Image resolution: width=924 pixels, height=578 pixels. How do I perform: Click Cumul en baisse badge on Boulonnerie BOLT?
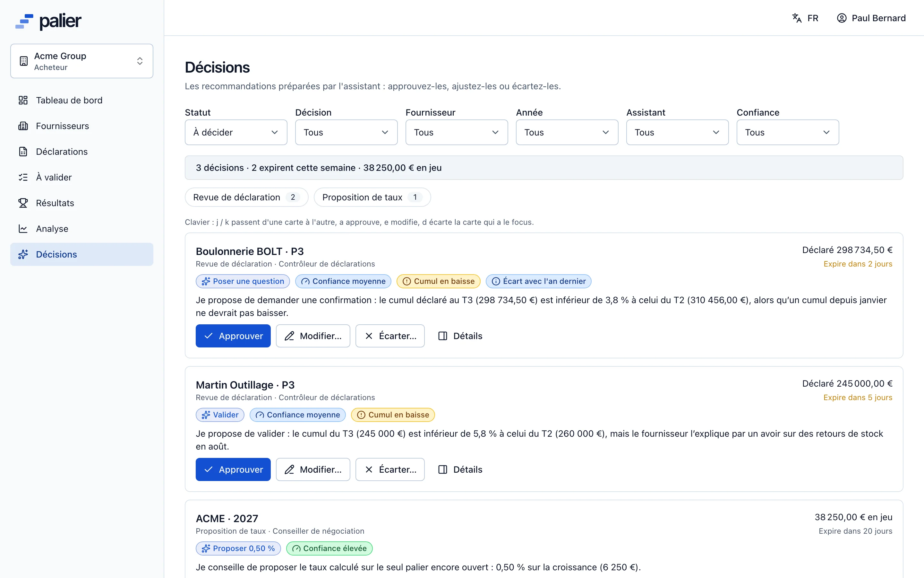click(x=438, y=281)
